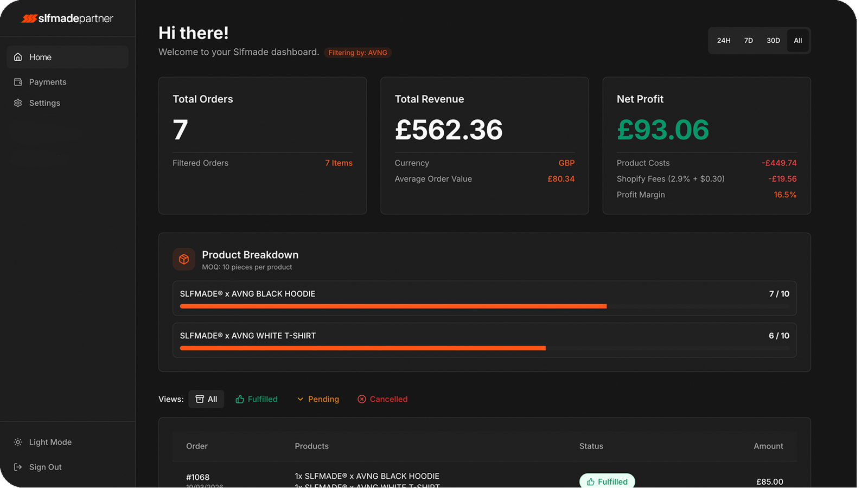This screenshot has height=488, width=868.
Task: Click 'SLFMADE® x AVNG WHITE T-SHIRT' breakdown label
Action: (x=248, y=336)
